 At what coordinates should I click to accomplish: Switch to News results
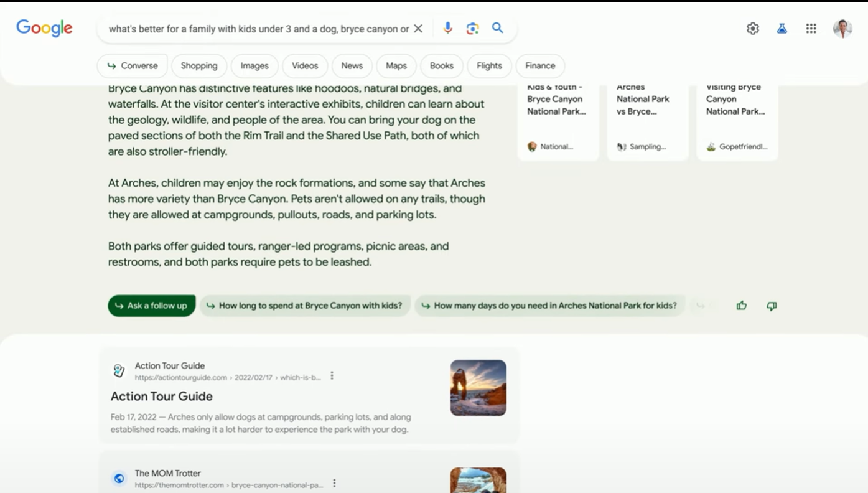(x=352, y=66)
